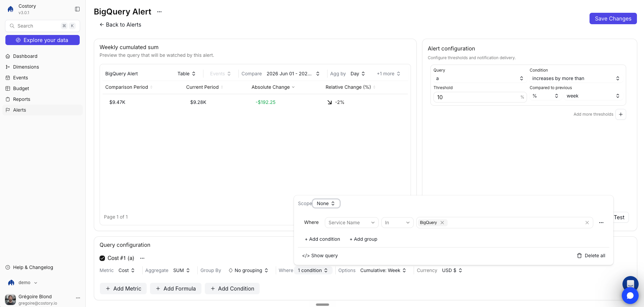The height and width of the screenshot is (307, 644).
Task: Select Alerts in sidebar
Action: 43,110
